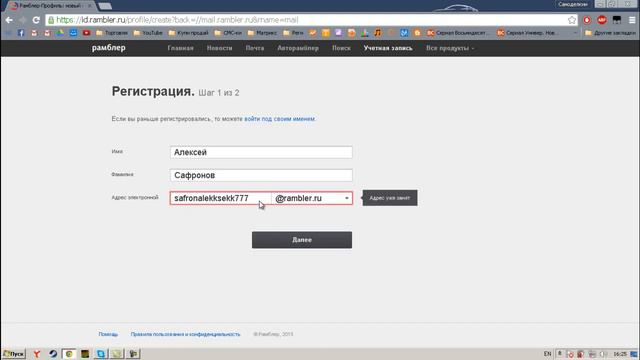
Task: Open the @rambler.ru domain dropdown
Action: (312, 198)
